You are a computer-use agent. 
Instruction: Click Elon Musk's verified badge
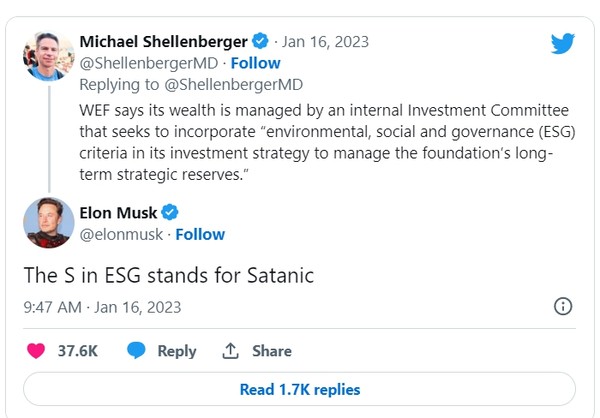[x=170, y=212]
